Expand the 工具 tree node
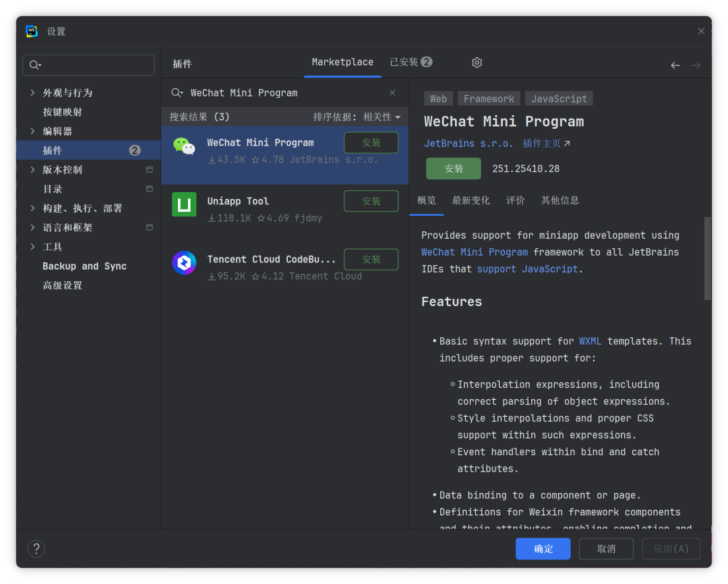728x584 pixels. tap(32, 247)
